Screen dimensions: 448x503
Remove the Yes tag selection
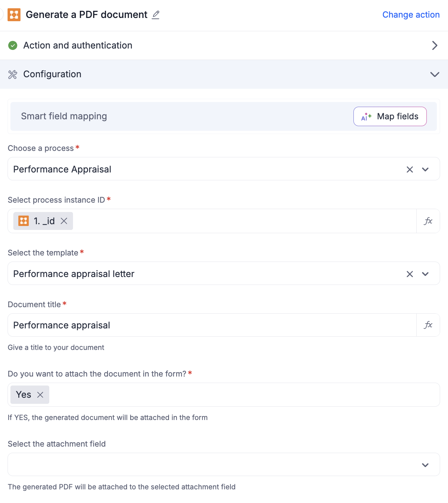(x=40, y=395)
